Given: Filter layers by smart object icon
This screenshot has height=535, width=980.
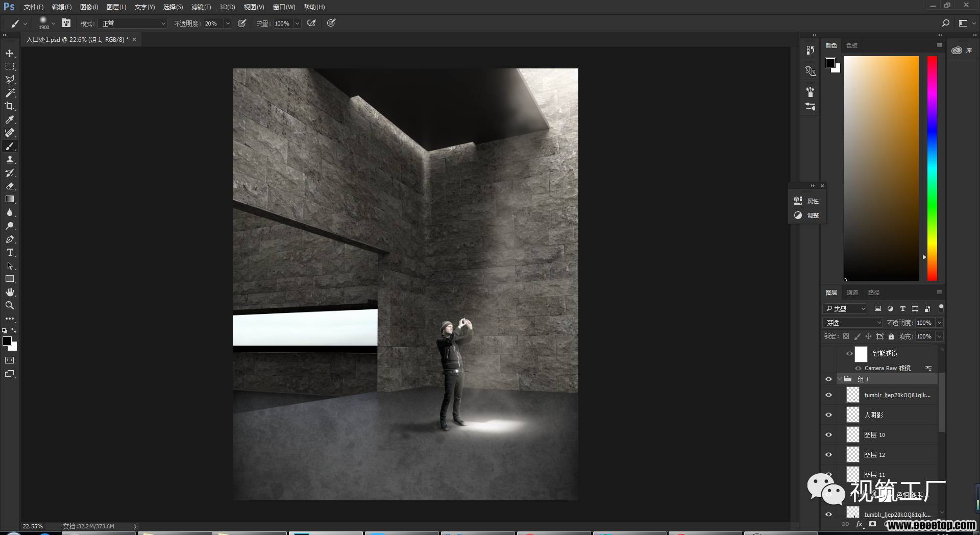Looking at the screenshot, I should 927,308.
